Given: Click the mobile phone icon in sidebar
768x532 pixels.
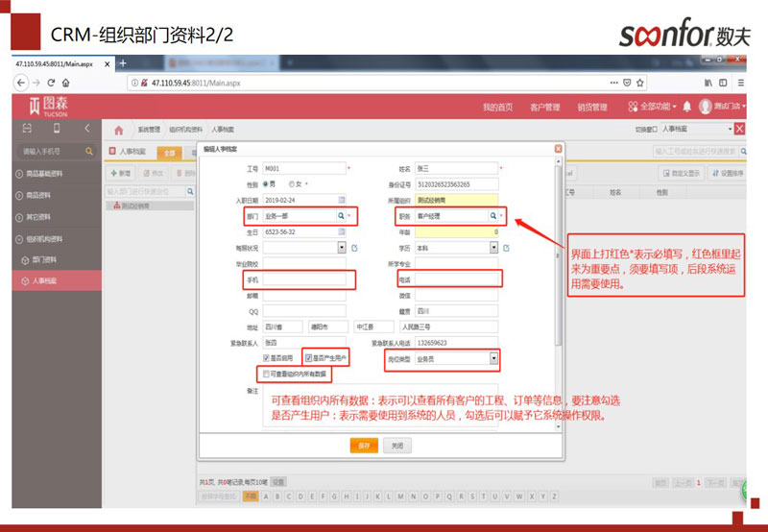Looking at the screenshot, I should (57, 129).
